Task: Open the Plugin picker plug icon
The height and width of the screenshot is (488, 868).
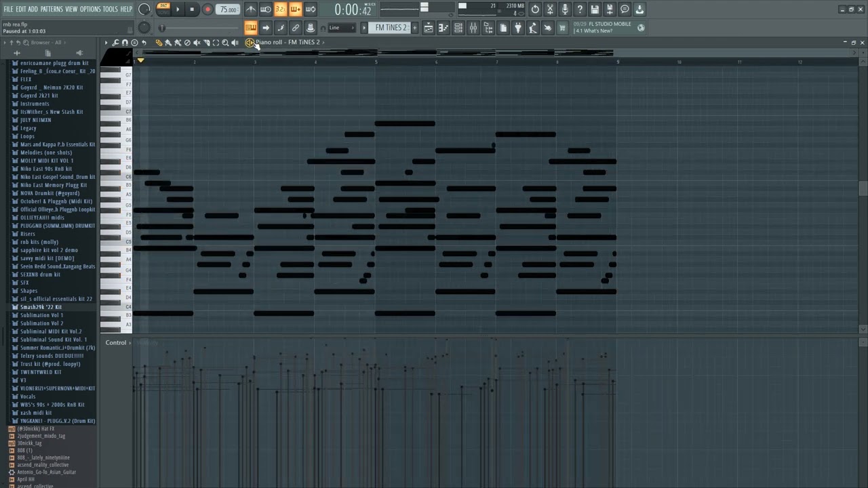Action: pyautogui.click(x=518, y=28)
